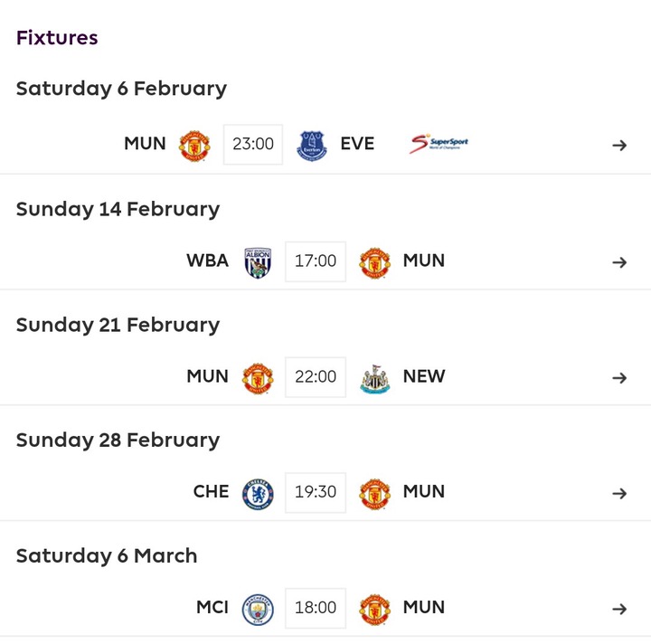
Task: Click the Newcastle United crest
Action: click(x=375, y=379)
